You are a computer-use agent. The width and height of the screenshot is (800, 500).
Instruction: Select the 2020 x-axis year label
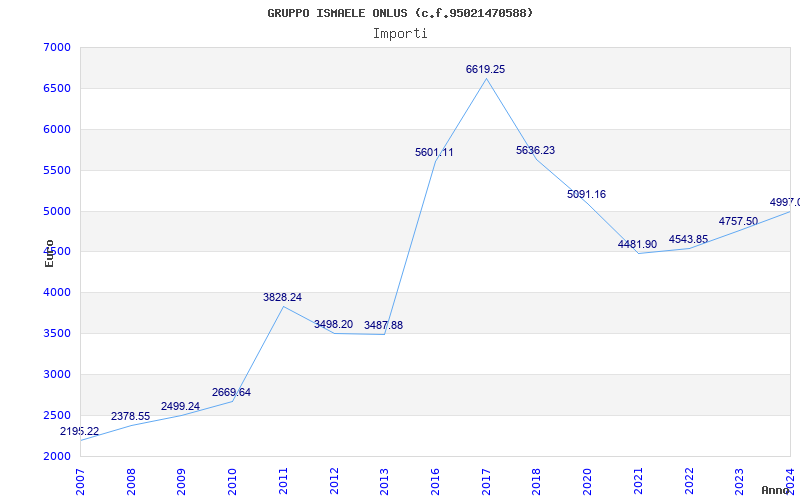(587, 482)
